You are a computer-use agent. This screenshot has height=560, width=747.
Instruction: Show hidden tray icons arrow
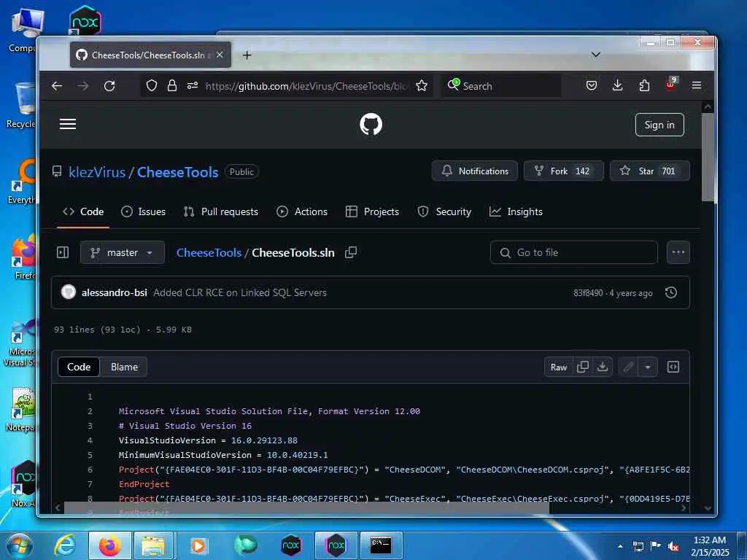click(620, 546)
